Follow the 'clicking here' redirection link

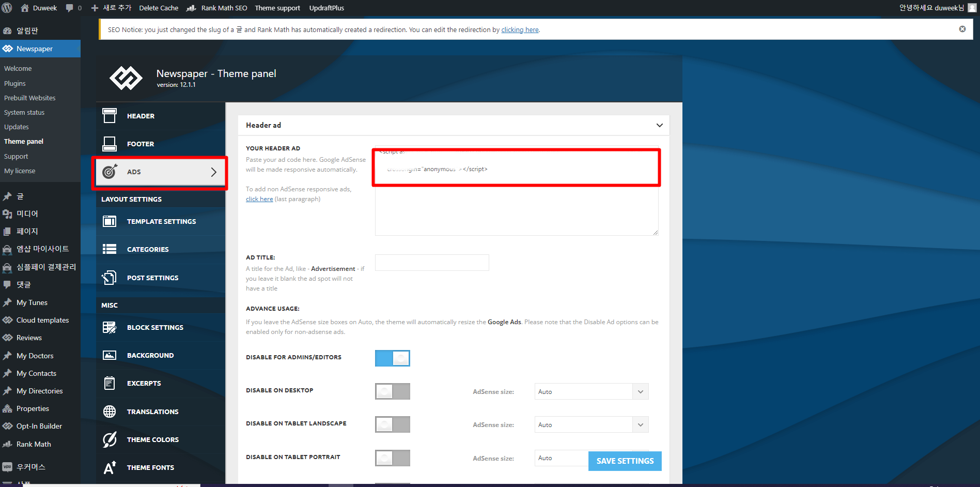(520, 29)
